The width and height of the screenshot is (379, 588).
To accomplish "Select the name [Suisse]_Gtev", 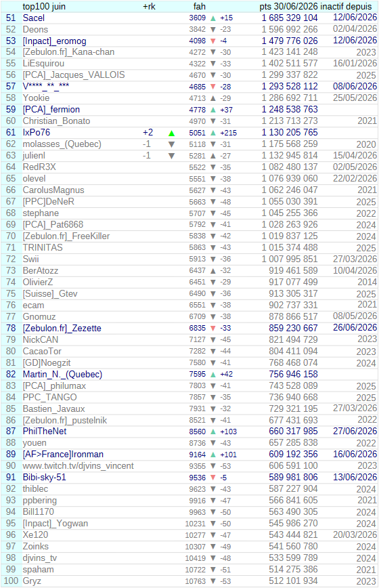I will pyautogui.click(x=50, y=293).
